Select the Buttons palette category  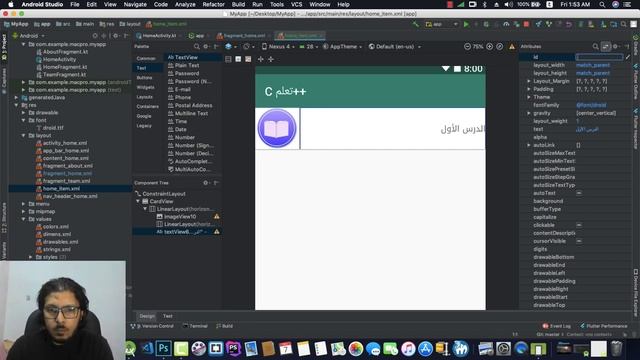click(144, 78)
